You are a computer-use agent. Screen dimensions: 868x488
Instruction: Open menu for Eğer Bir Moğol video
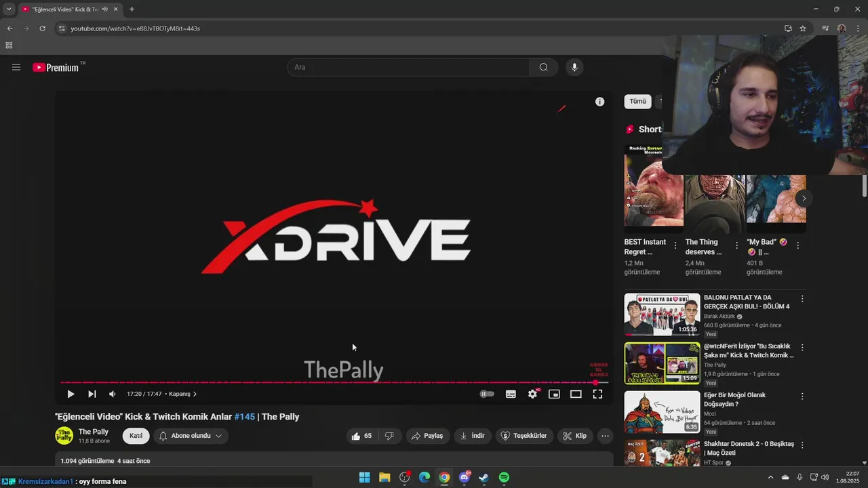pyautogui.click(x=802, y=396)
